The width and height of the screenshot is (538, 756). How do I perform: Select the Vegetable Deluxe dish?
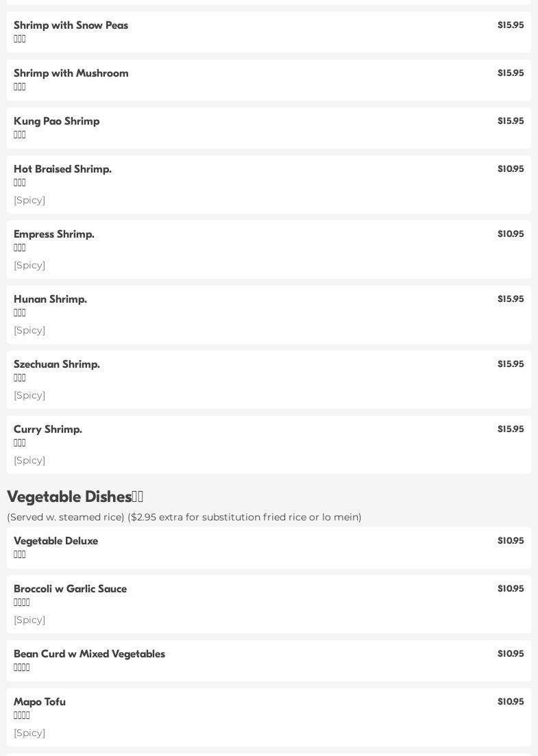coord(269,548)
